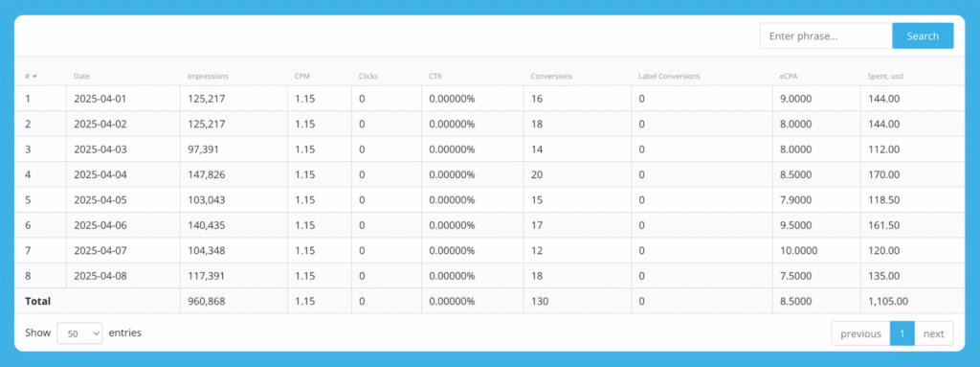
Task: Click eCPA value 10.0000
Action: click(799, 250)
